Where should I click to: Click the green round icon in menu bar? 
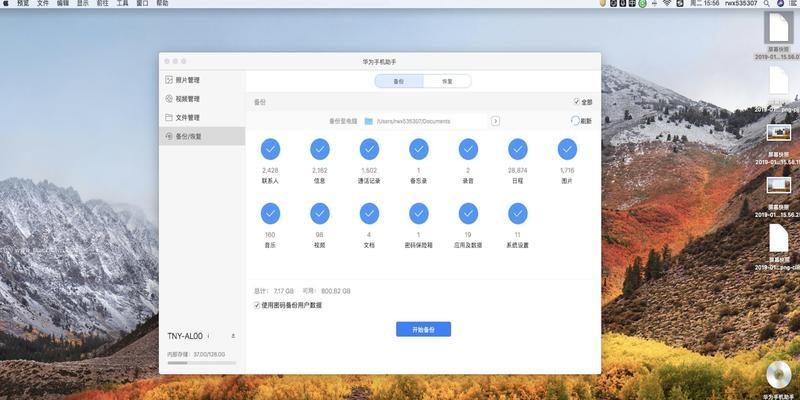(642, 4)
